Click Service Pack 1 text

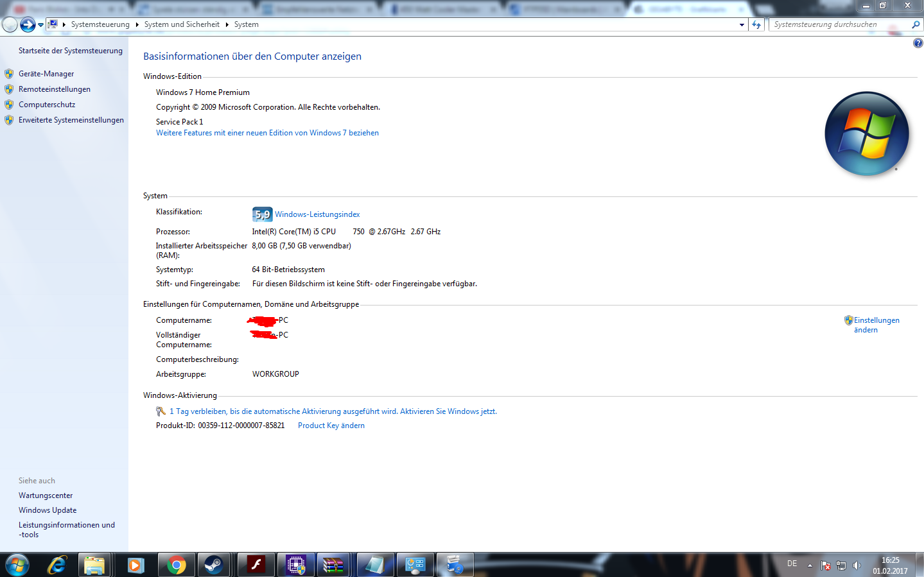point(179,122)
